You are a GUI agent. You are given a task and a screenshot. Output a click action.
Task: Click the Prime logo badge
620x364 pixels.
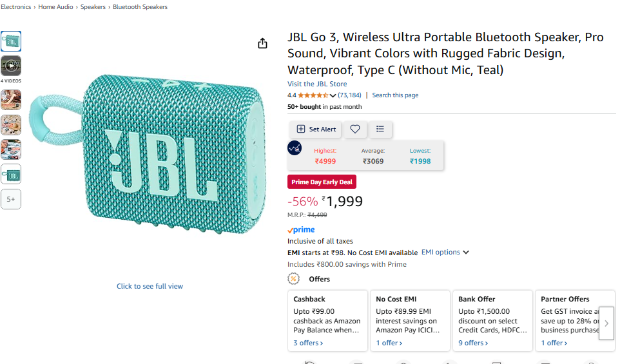coord(301,230)
